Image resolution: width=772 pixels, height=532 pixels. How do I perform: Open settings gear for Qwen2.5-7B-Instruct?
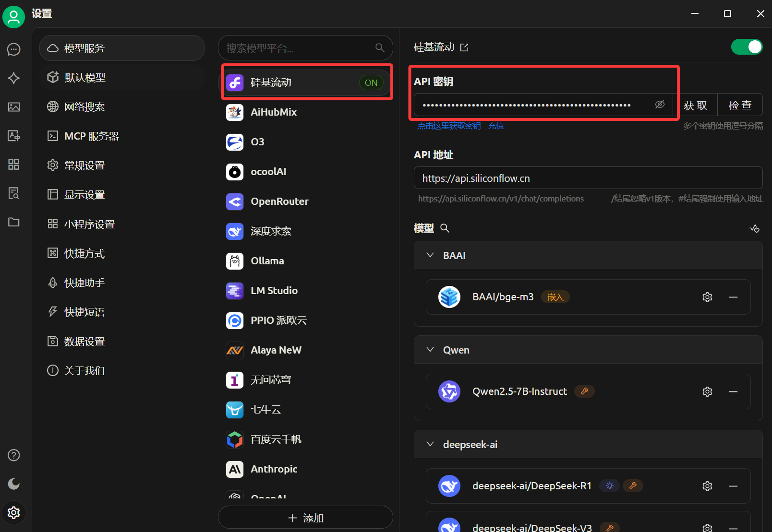[x=707, y=391]
